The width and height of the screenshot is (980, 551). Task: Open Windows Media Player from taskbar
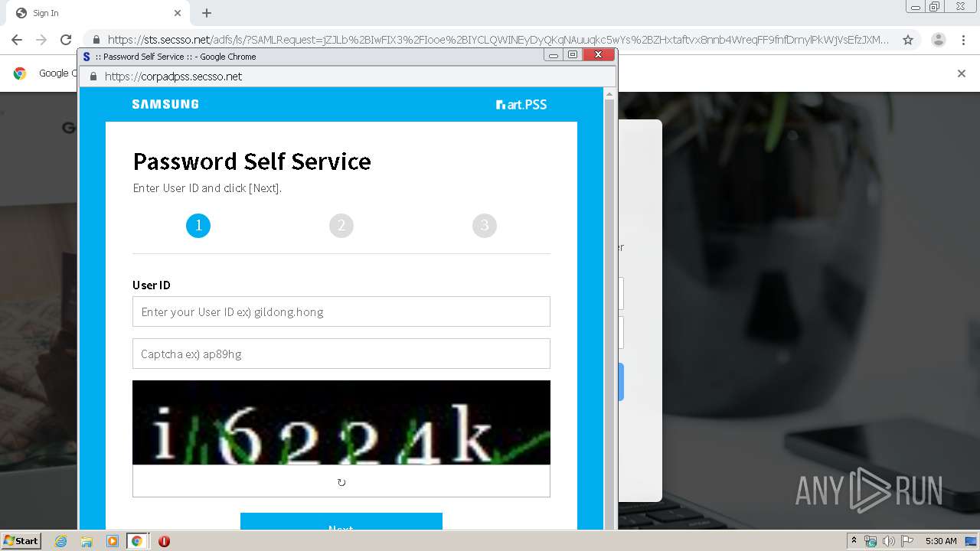tap(112, 541)
